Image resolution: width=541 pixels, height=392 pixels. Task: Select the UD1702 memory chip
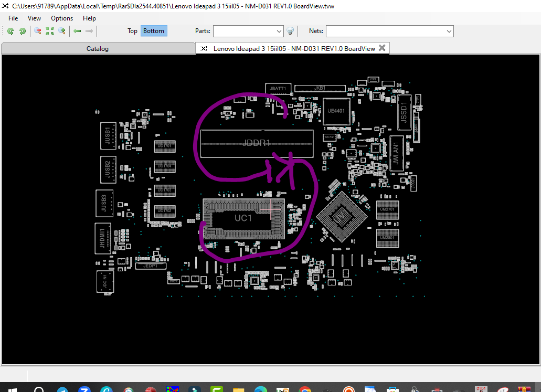[x=165, y=211]
